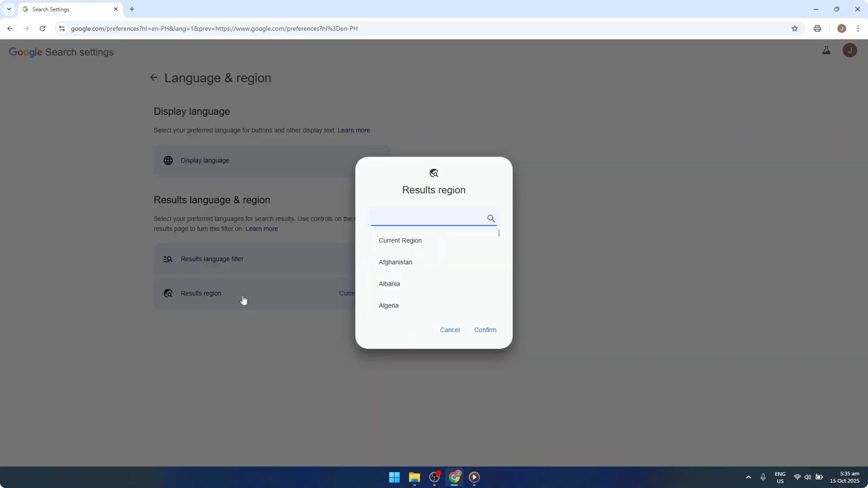Open Chrome three-dot menu
Viewport: 868px width, 488px height.
click(858, 29)
